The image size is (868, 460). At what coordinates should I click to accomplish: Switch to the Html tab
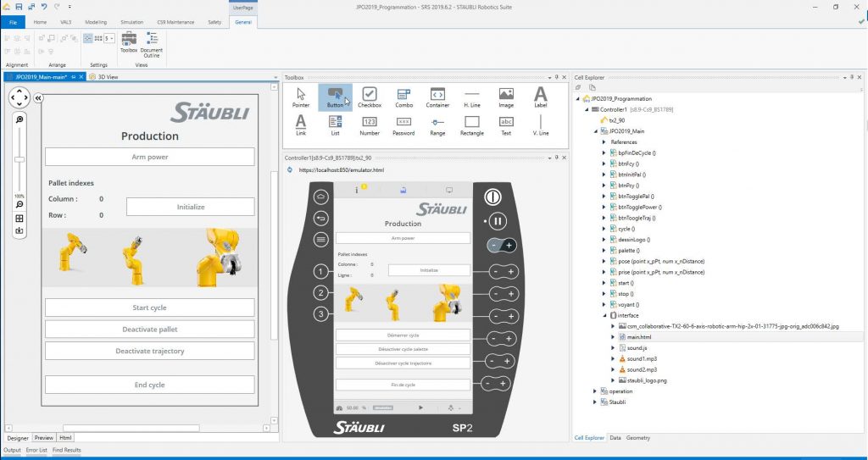pos(65,438)
